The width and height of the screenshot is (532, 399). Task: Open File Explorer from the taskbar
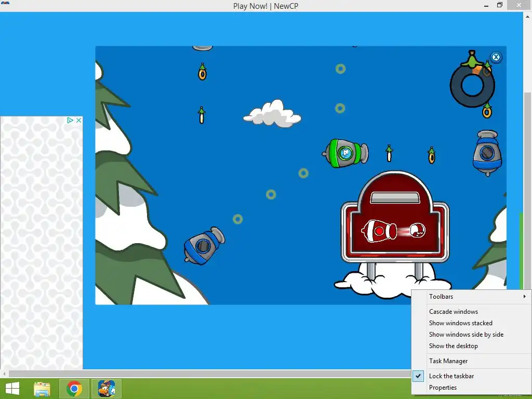(x=42, y=389)
